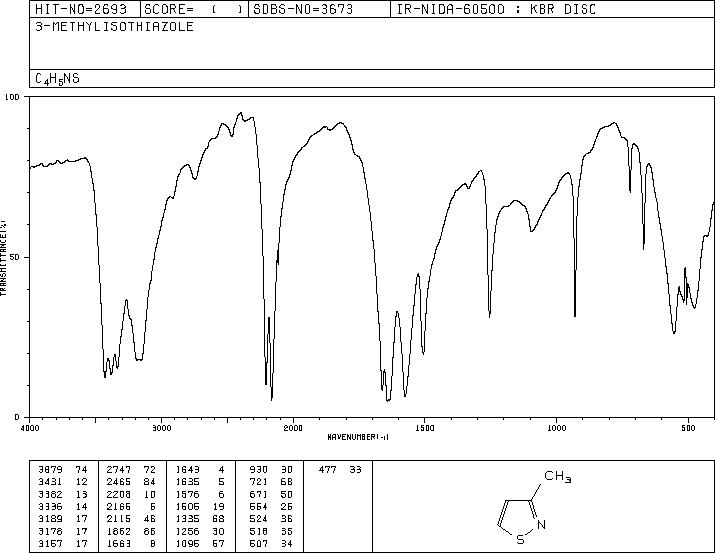715x553 pixels.
Task: Click transmittance 84 beside 2465
Action: [x=150, y=482]
